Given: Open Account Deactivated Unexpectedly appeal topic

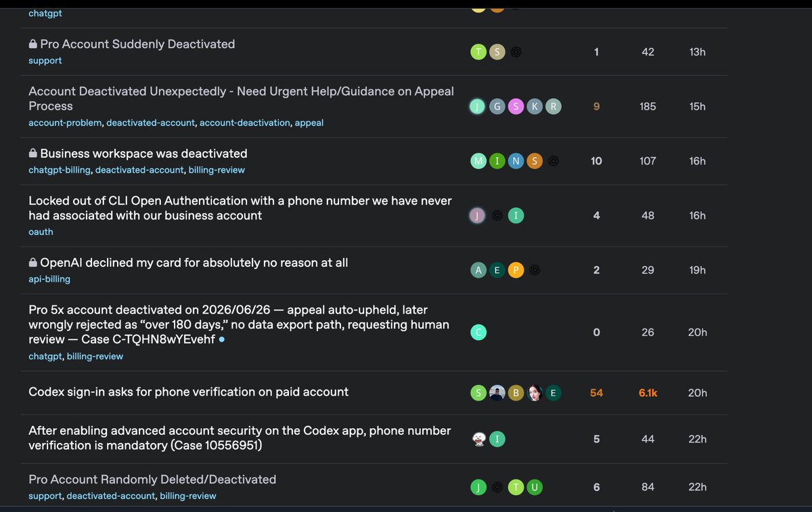Looking at the screenshot, I should point(241,99).
